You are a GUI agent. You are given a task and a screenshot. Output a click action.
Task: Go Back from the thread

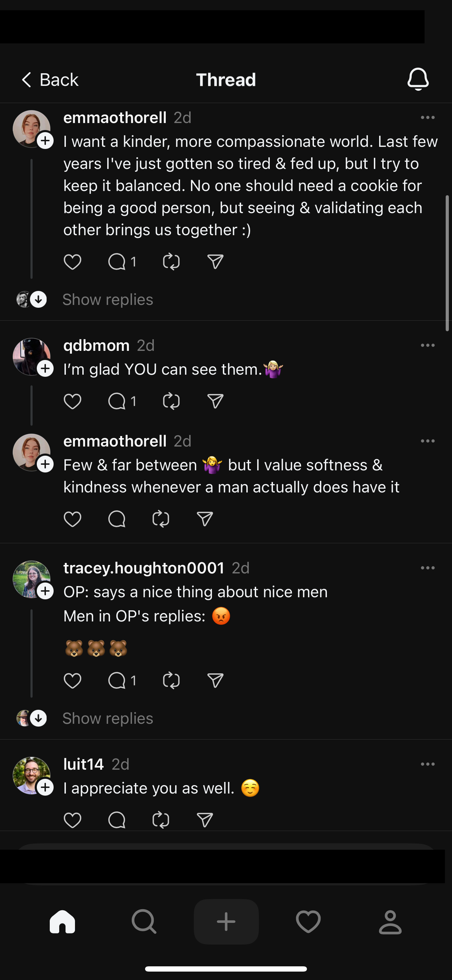click(50, 80)
